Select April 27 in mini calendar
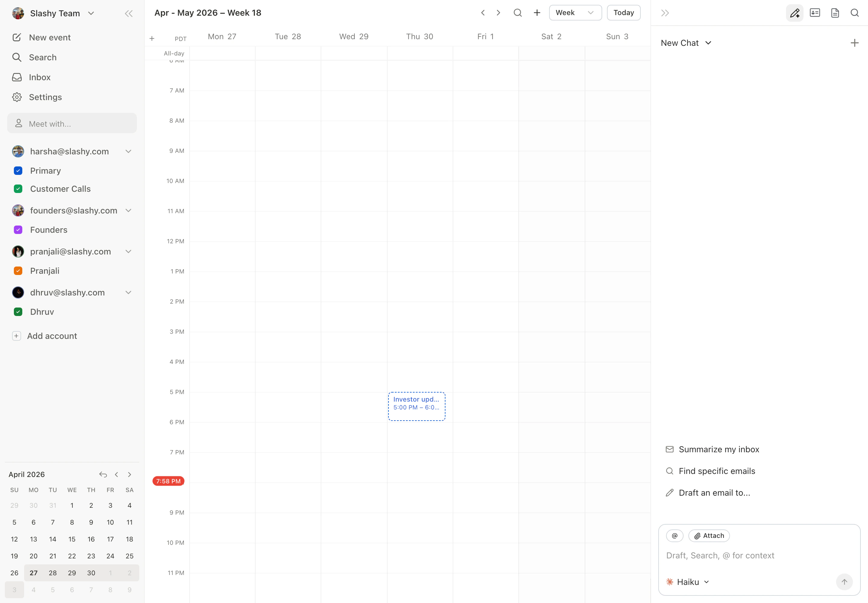The height and width of the screenshot is (603, 868). (x=34, y=573)
